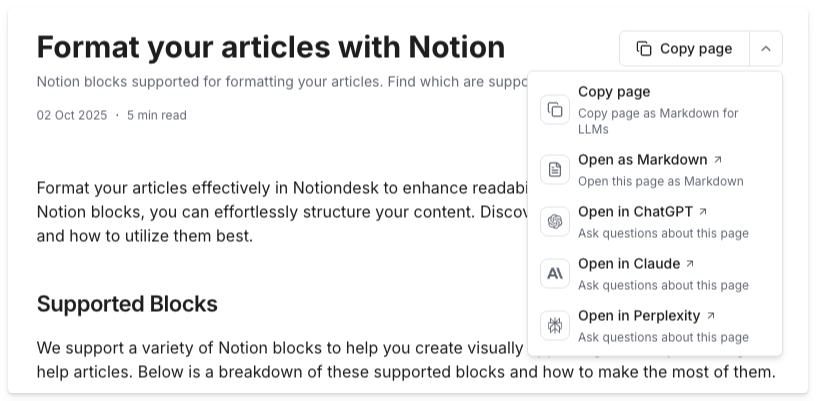The image size is (816, 401).
Task: Click the 02 Oct 2025 date text
Action: click(x=72, y=115)
